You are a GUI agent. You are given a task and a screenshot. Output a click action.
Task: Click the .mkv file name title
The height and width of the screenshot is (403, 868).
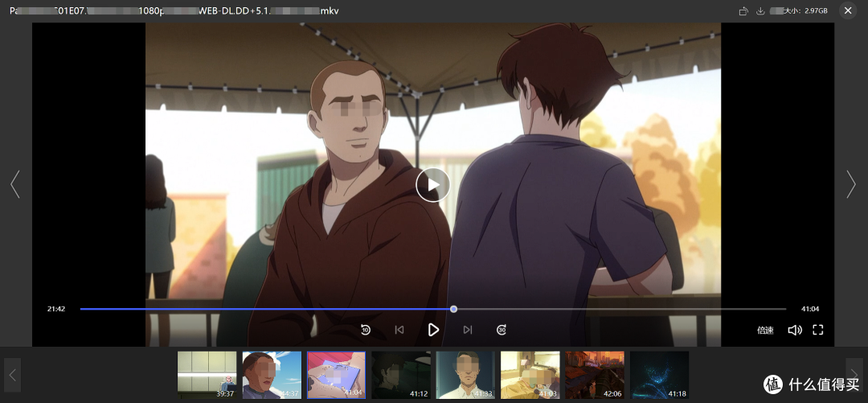(174, 11)
